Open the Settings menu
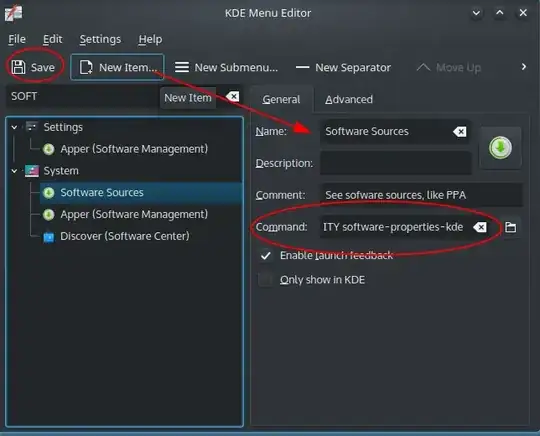Viewport: 540px width, 436px height. (100, 39)
